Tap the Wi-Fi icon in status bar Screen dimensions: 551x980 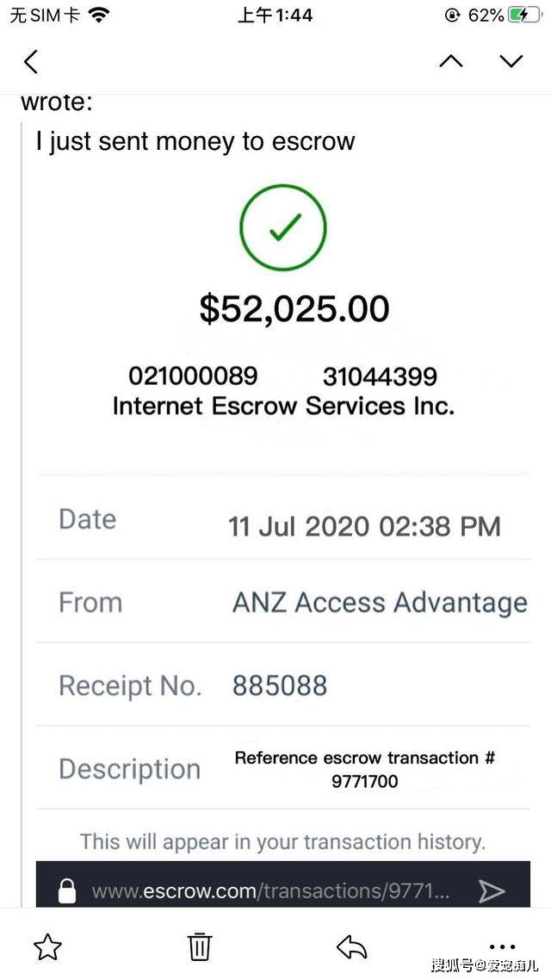[98, 15]
